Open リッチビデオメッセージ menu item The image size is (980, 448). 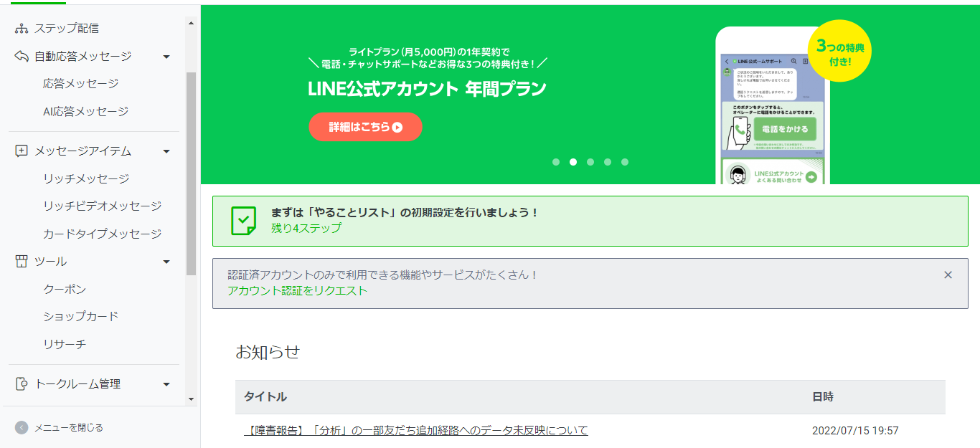tap(103, 206)
